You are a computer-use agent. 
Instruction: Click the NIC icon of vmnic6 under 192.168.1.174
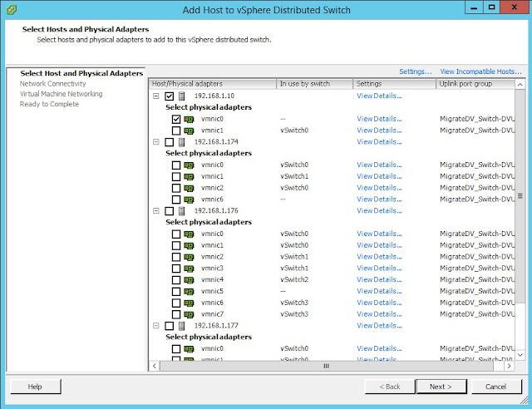tap(189, 200)
